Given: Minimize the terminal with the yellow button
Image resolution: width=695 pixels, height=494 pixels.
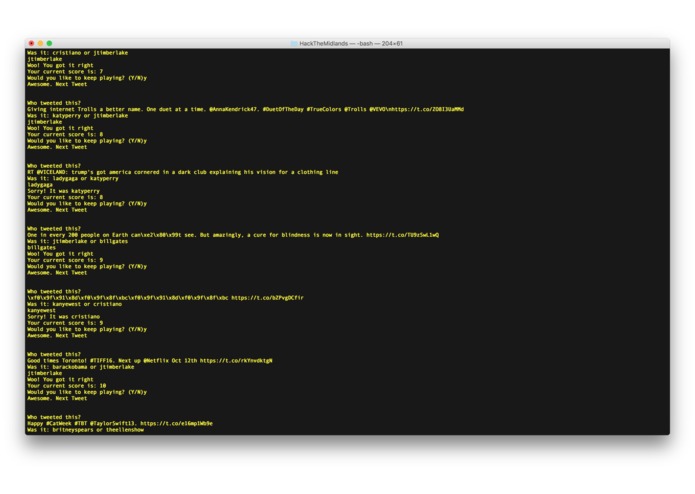Looking at the screenshot, I should 40,43.
